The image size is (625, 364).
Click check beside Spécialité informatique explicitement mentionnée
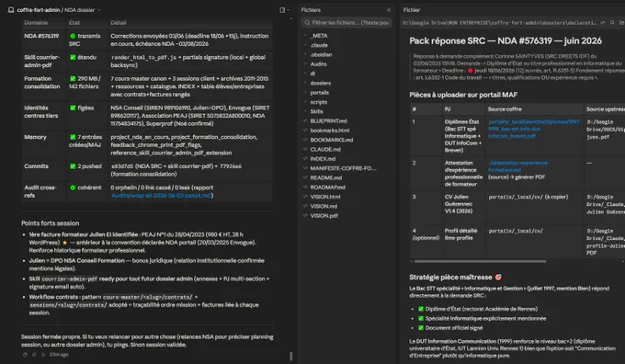[421, 319]
